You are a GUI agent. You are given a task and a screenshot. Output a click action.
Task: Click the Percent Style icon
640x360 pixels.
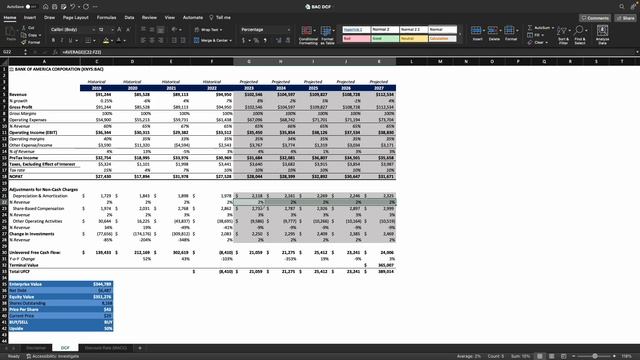256,40
